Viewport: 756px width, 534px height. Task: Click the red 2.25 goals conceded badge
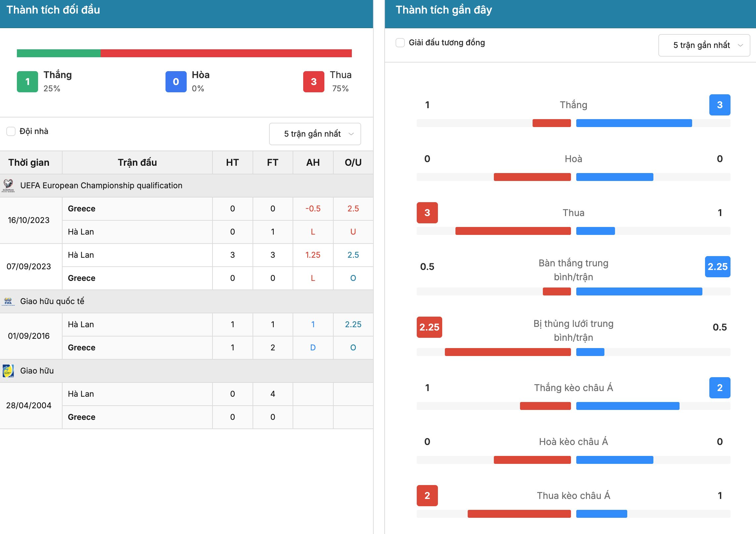429,327
